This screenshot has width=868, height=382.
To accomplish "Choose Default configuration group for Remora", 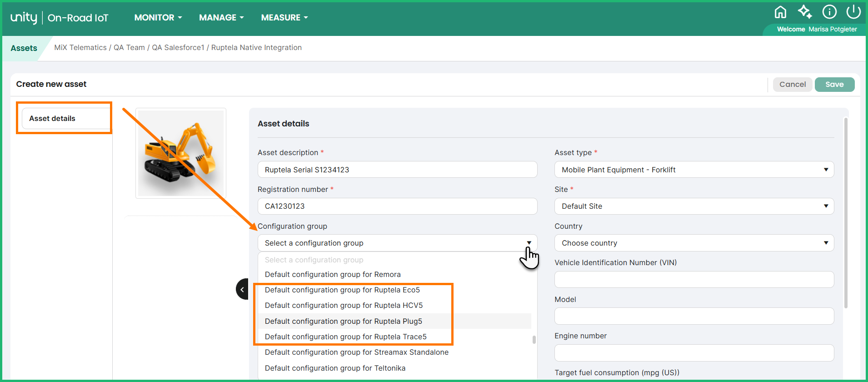I will (394, 275).
